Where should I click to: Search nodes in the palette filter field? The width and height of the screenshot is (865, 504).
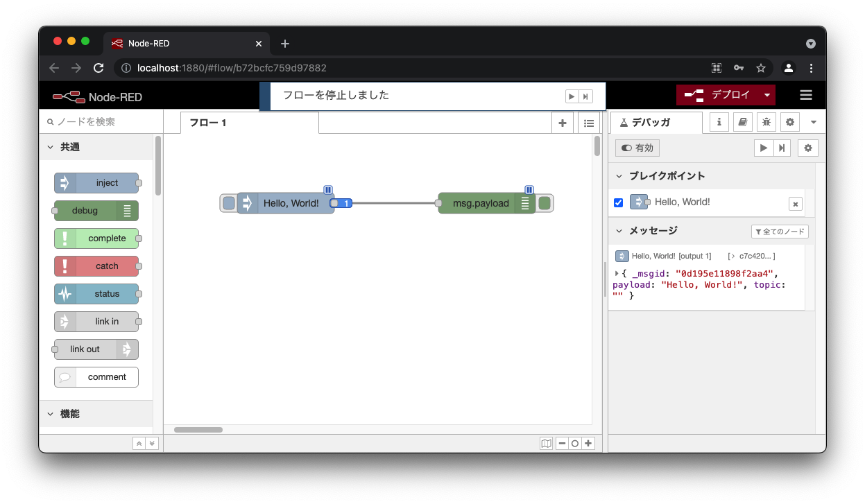pos(101,121)
